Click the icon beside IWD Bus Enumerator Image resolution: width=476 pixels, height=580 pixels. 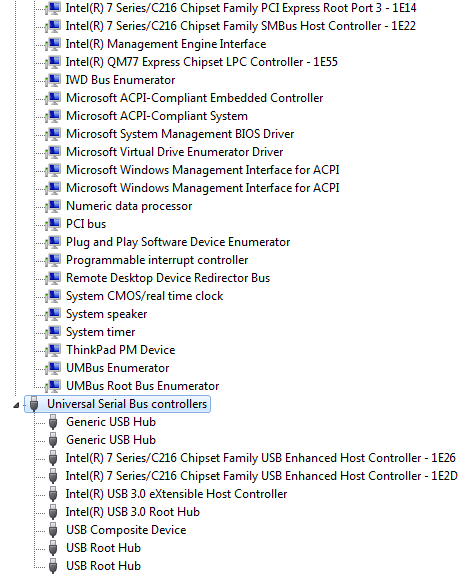click(53, 80)
